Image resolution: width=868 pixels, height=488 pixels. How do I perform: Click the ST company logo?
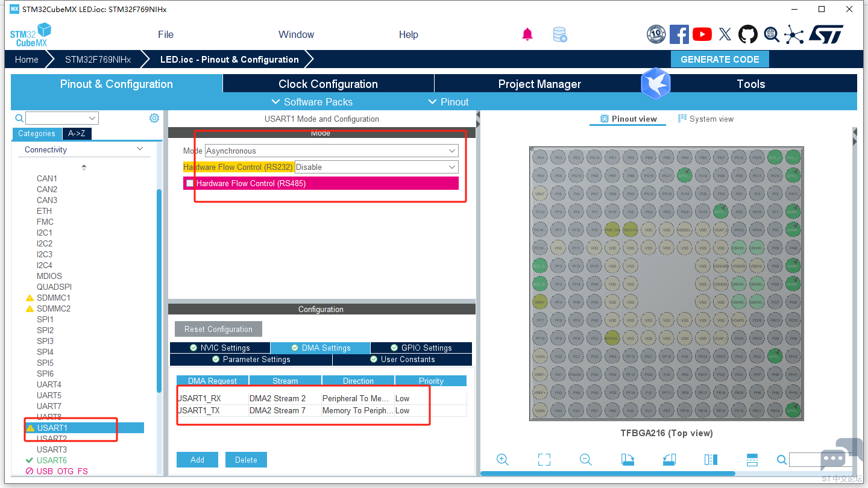pyautogui.click(x=826, y=34)
